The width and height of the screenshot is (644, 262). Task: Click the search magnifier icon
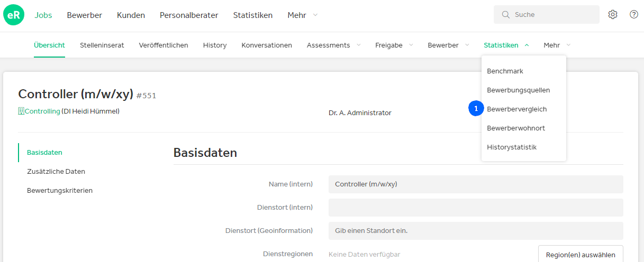pos(505,15)
